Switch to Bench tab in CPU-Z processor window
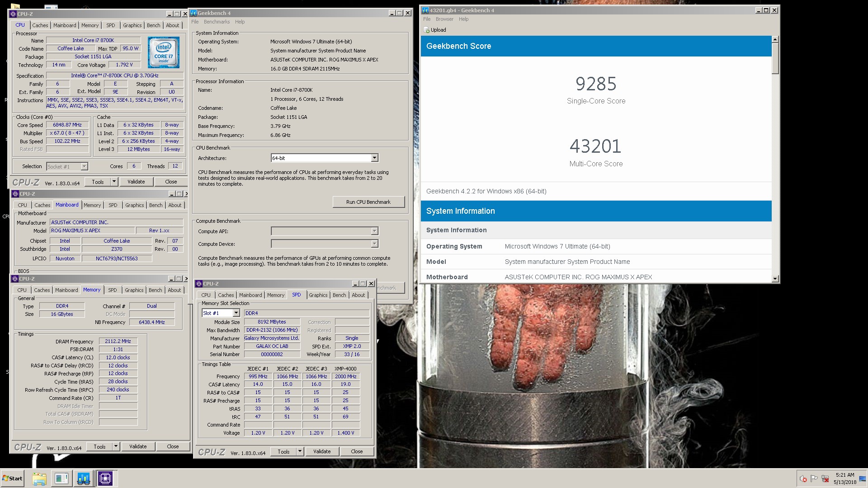This screenshot has height=488, width=868. click(x=153, y=25)
